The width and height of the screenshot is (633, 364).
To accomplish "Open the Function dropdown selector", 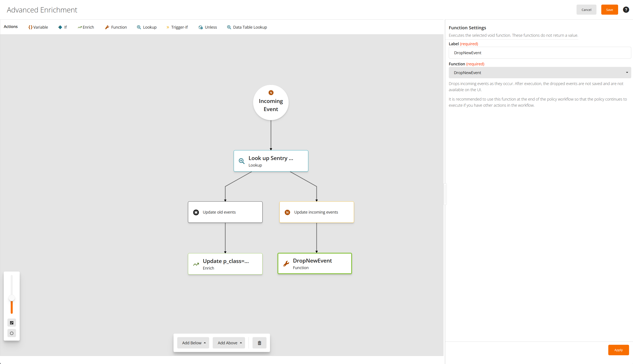I will click(540, 73).
